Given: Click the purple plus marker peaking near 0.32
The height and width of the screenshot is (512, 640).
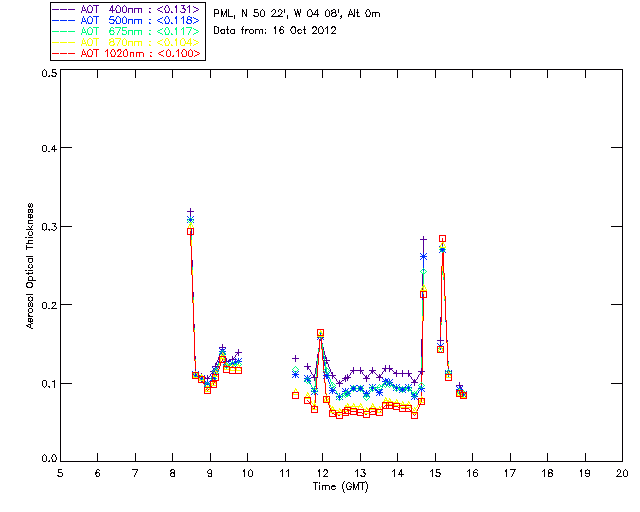Looking at the screenshot, I should click(190, 212).
